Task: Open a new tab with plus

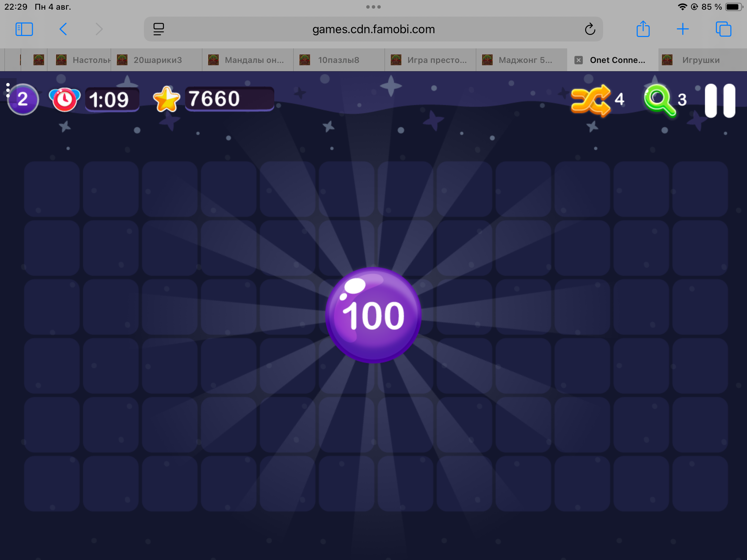Action: [683, 29]
